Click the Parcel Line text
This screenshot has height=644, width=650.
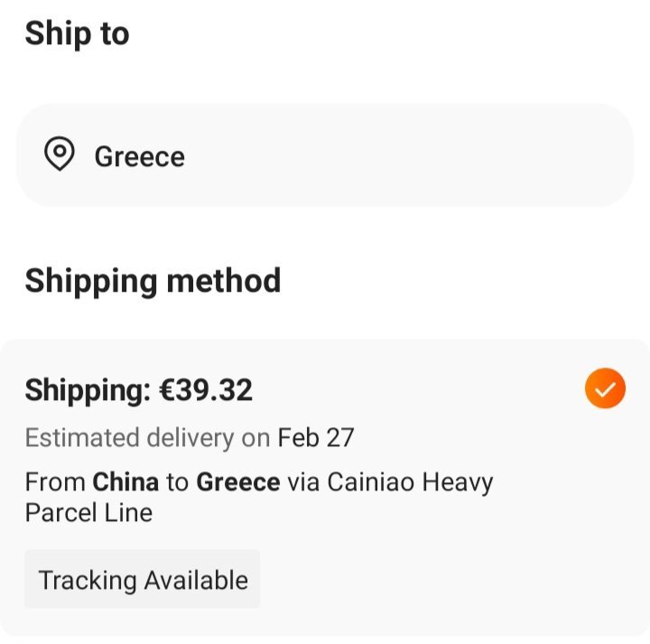(x=88, y=513)
